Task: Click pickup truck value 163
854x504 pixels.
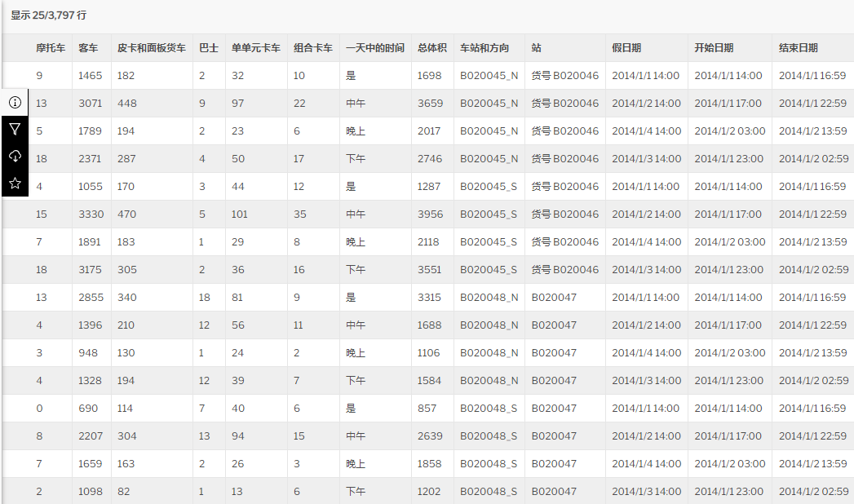Action: pos(126,464)
